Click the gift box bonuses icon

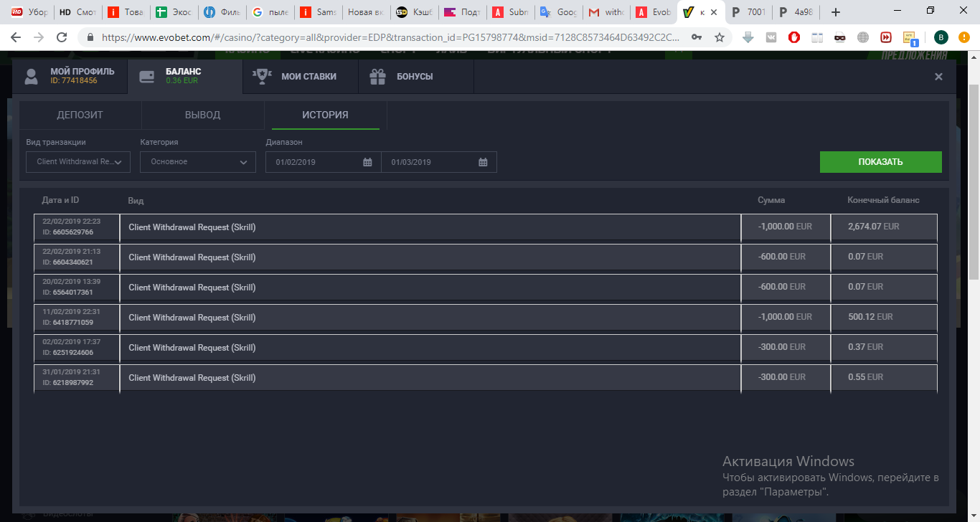(x=377, y=76)
